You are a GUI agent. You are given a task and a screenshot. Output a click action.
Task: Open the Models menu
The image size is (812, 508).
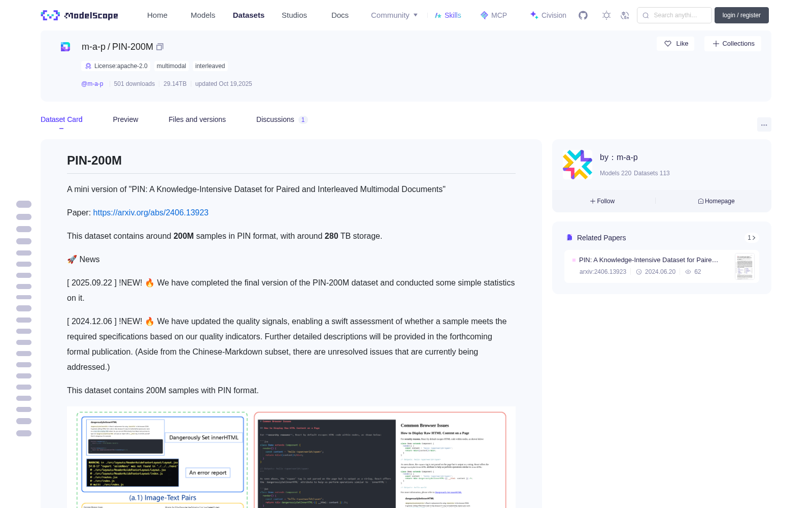point(203,15)
